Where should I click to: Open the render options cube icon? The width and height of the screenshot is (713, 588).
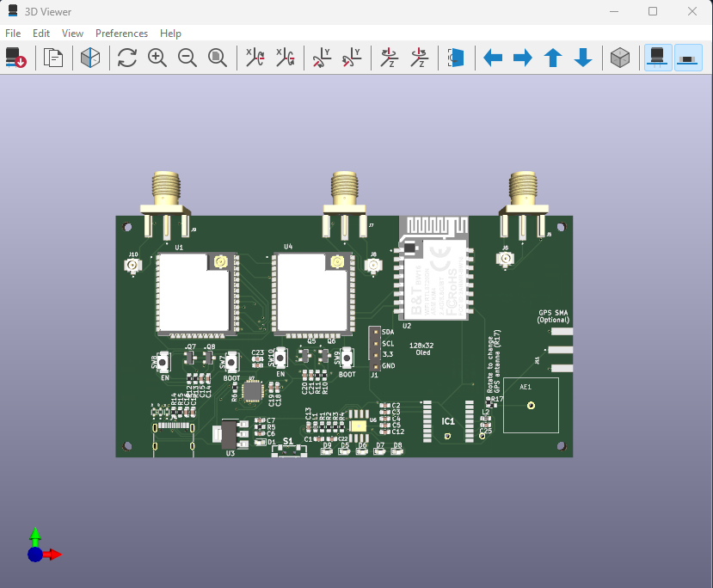point(90,58)
